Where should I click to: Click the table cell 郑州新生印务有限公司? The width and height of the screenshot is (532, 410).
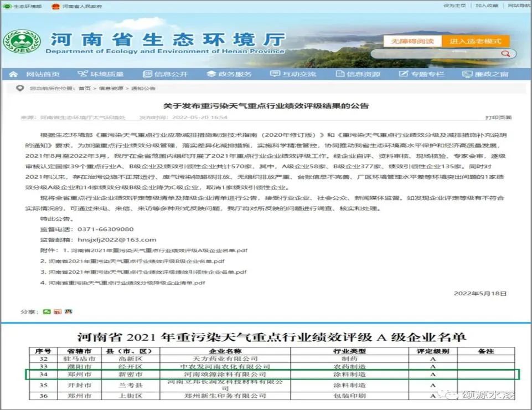tap(225, 396)
